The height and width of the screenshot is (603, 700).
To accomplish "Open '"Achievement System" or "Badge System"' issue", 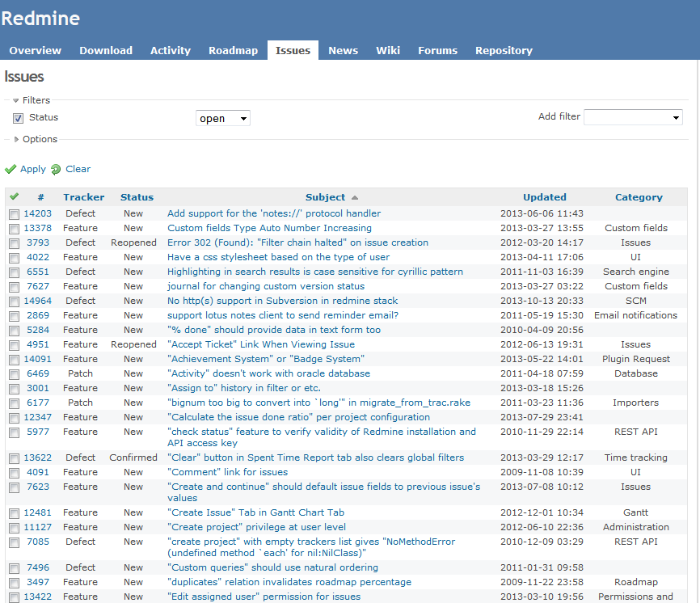I will pos(266,359).
